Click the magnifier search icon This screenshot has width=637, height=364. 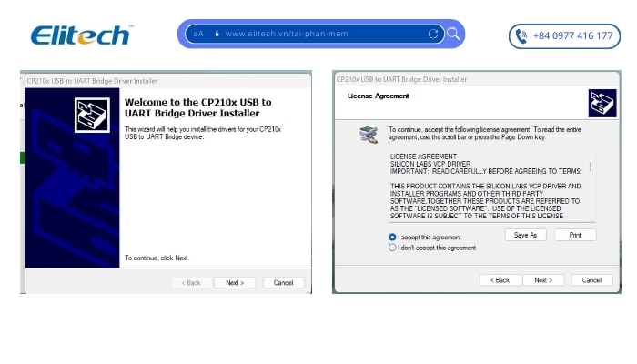click(x=454, y=35)
